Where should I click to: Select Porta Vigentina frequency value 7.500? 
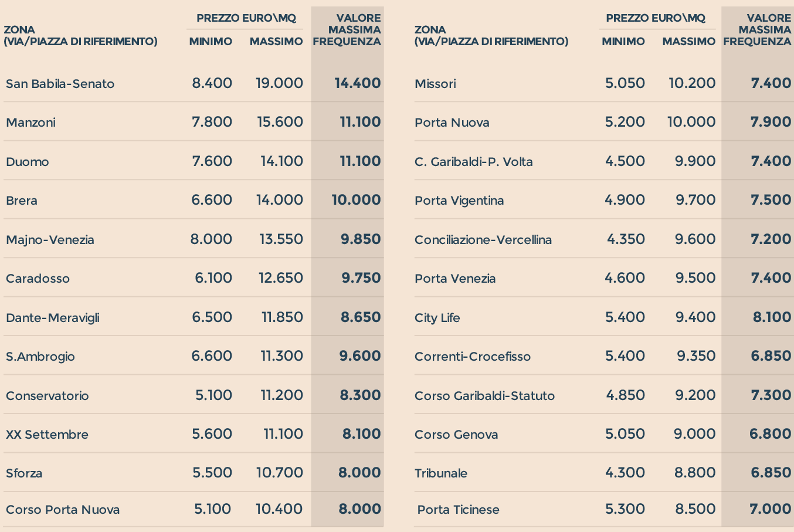coord(771,200)
